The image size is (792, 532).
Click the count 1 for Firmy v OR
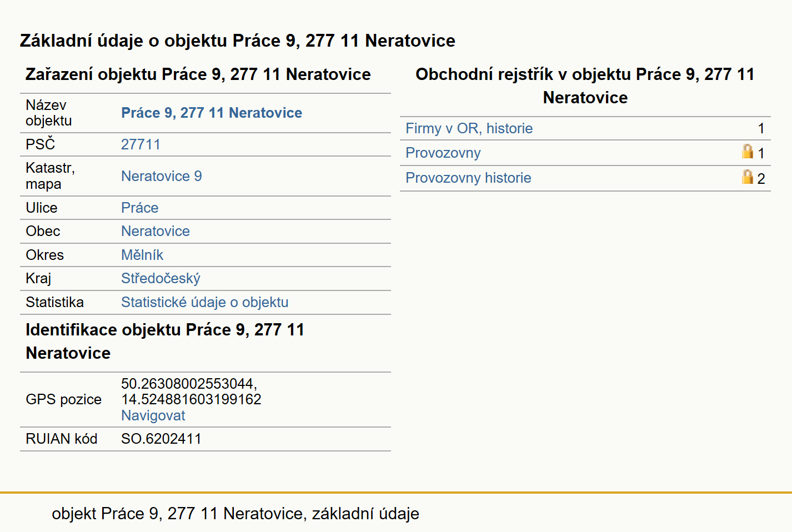[761, 128]
